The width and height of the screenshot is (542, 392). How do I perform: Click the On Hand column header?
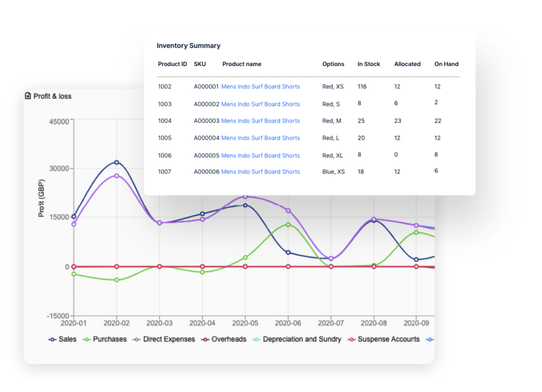[446, 64]
